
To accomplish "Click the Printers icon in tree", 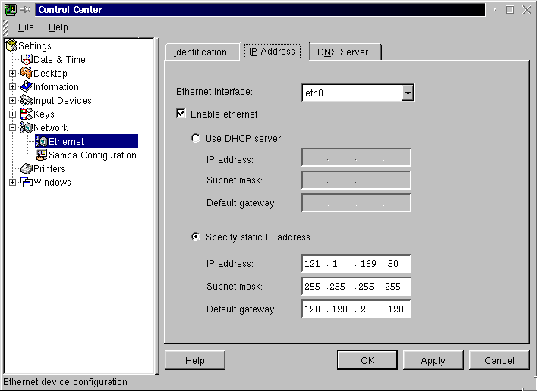I will pyautogui.click(x=27, y=169).
